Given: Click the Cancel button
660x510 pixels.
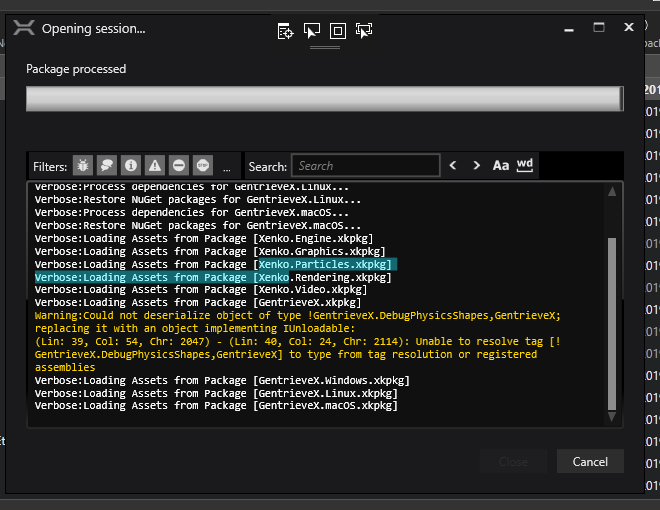Looking at the screenshot, I should [590, 462].
